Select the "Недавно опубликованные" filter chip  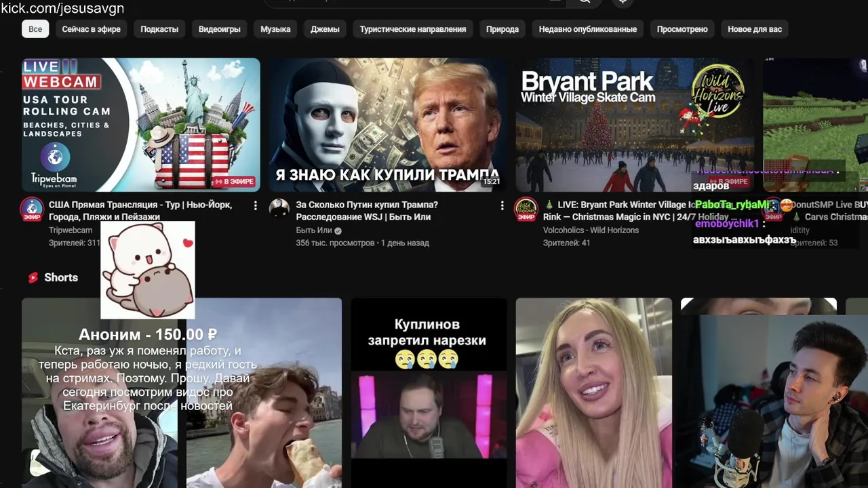pyautogui.click(x=587, y=29)
